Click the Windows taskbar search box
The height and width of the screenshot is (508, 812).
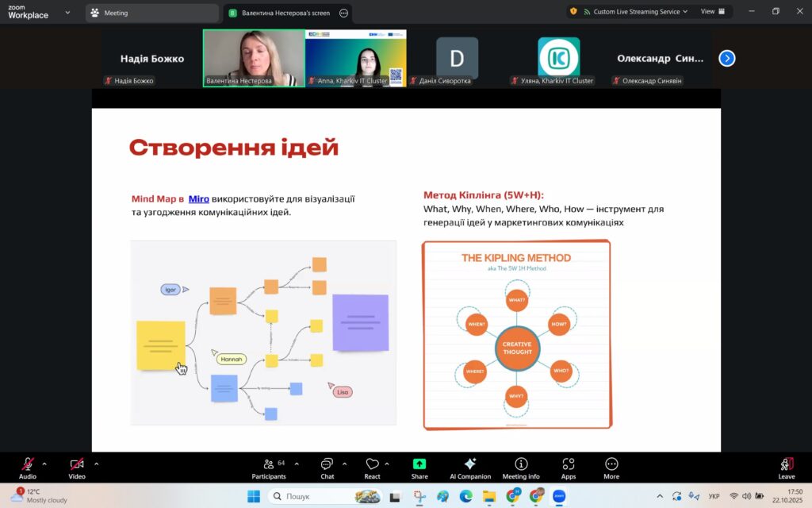click(323, 496)
